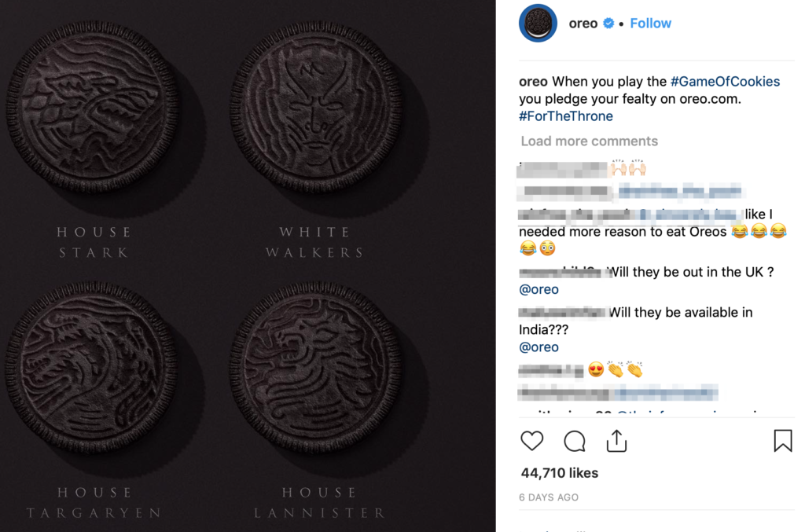Viewport: 805px width, 532px height.
Task: Open @oreo mention under India comment
Action: pyautogui.click(x=539, y=347)
